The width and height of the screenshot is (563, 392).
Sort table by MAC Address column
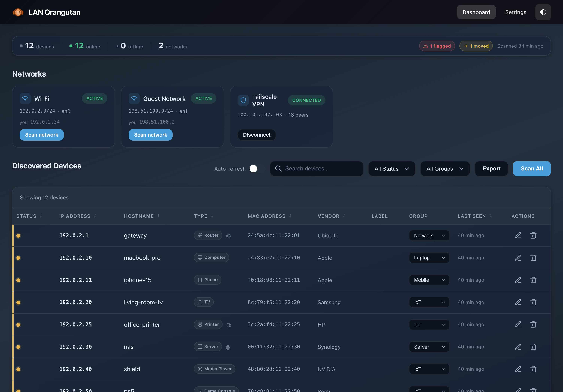pyautogui.click(x=269, y=216)
